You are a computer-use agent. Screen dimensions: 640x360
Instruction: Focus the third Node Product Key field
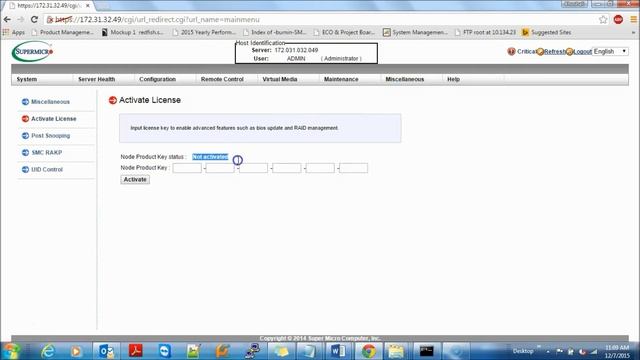click(x=253, y=168)
